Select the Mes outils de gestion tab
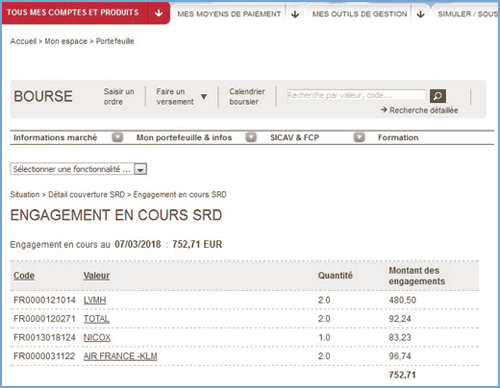This screenshot has height=388, width=500. point(360,14)
